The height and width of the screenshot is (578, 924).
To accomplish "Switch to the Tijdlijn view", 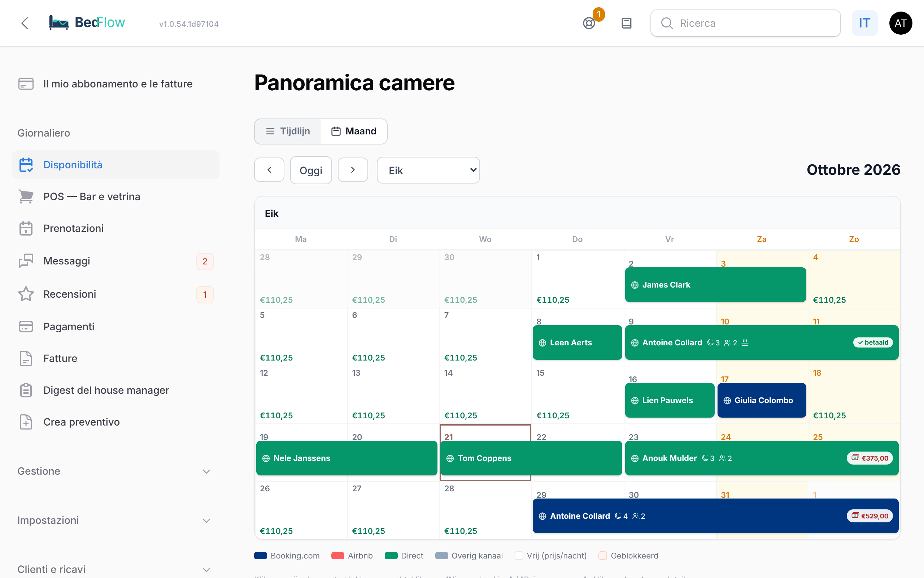I will click(288, 131).
